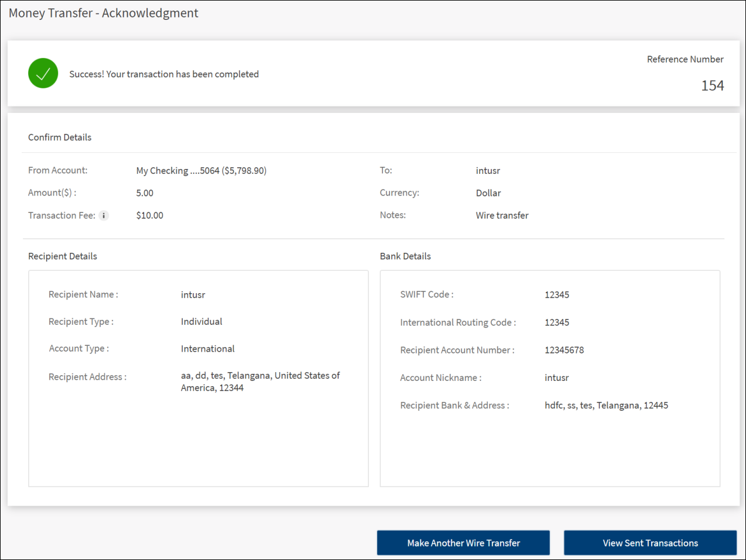Screen dimensions: 746x560
Task: Select the recipient bank address hdfc text
Action: [x=606, y=406]
